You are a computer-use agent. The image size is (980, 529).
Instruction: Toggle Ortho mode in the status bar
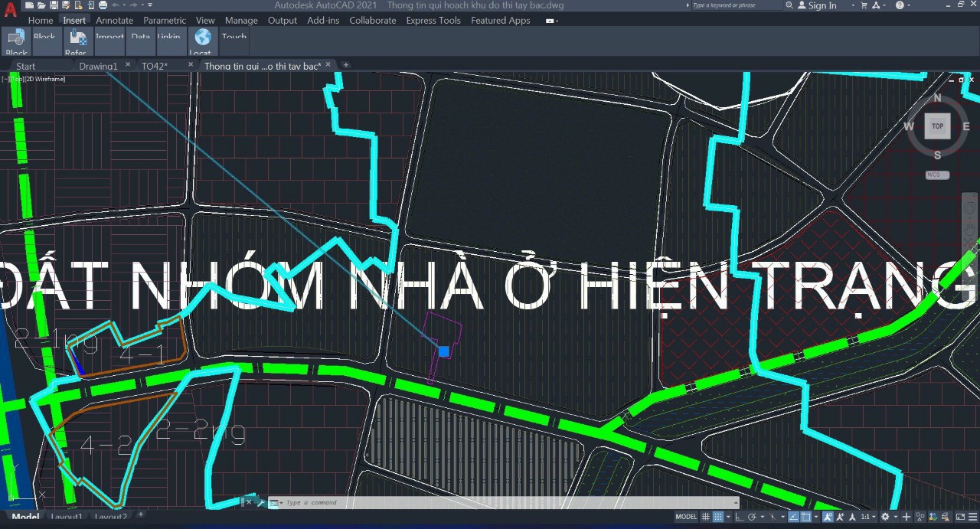point(738,516)
